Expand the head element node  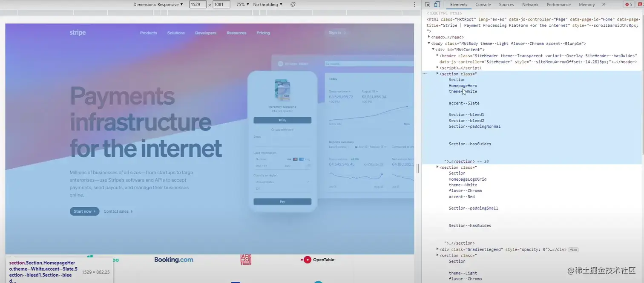429,37
